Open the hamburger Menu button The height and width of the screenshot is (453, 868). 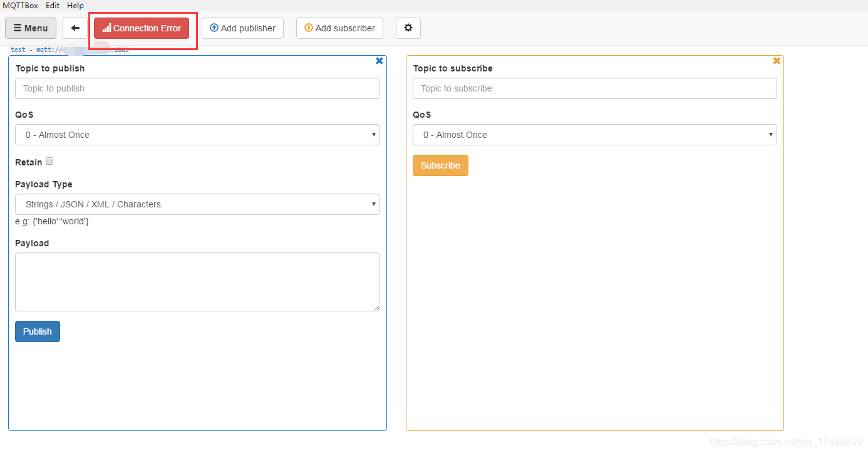(31, 28)
